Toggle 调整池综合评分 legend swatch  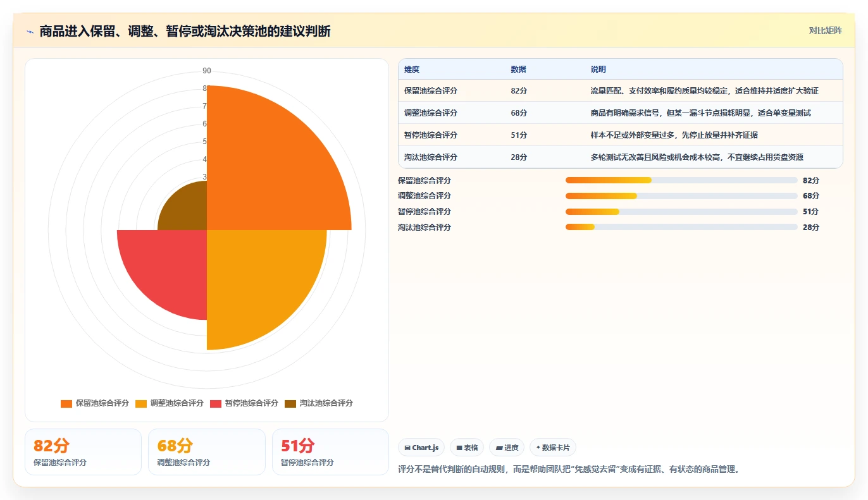(141, 403)
